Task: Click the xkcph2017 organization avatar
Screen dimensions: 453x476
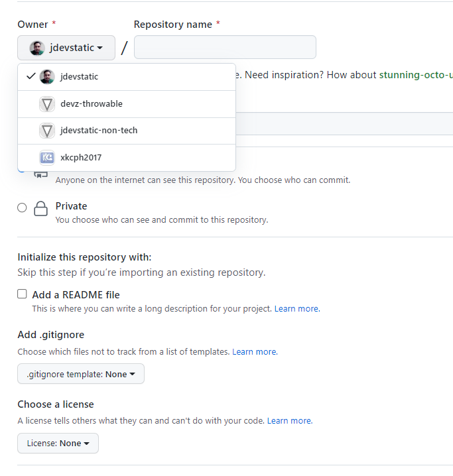Action: click(x=47, y=158)
